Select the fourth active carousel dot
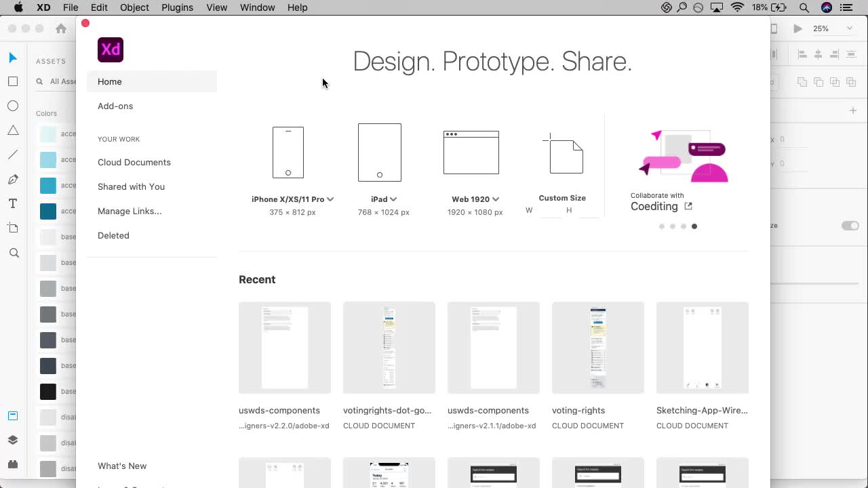The image size is (868, 488). (694, 226)
